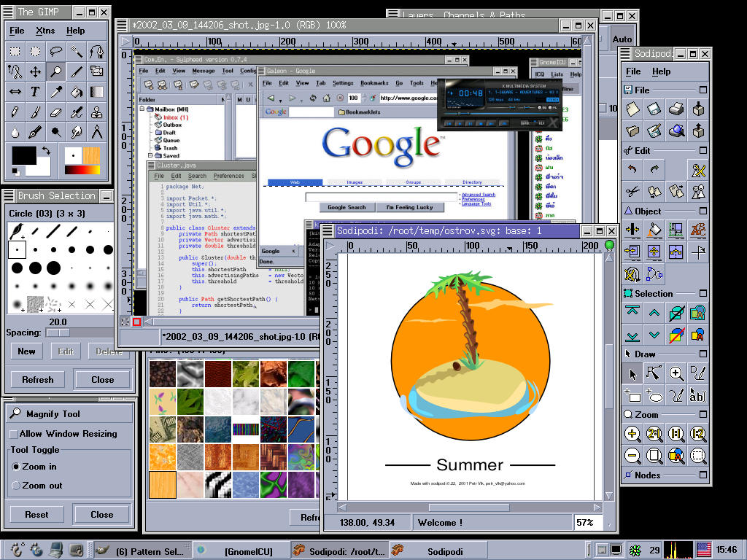Collapse the Draw section in Sodipodi

tap(703, 354)
